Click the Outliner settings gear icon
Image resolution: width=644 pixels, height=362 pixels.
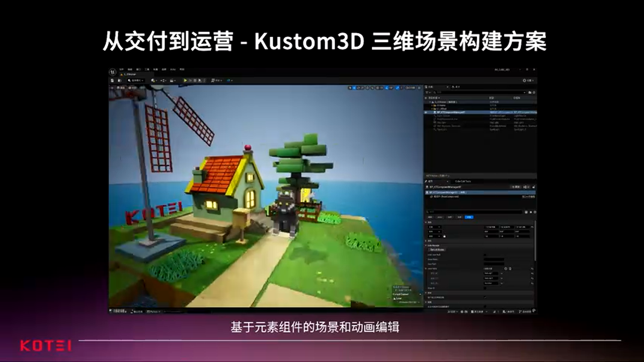pos(534,93)
